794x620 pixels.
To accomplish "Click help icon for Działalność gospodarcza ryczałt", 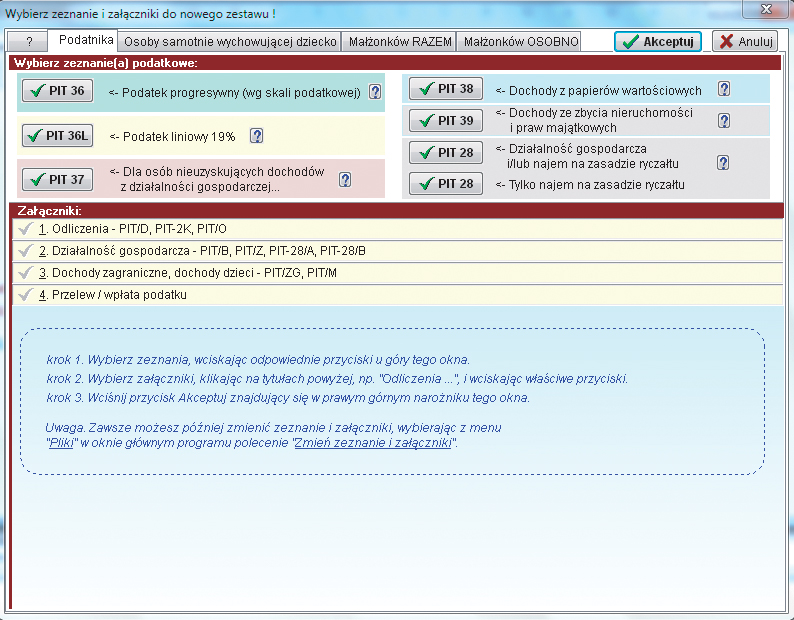I will point(723,163).
